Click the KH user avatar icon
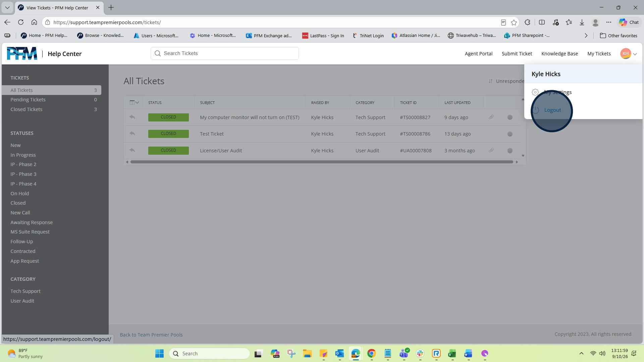The width and height of the screenshot is (644, 362). [x=626, y=54]
